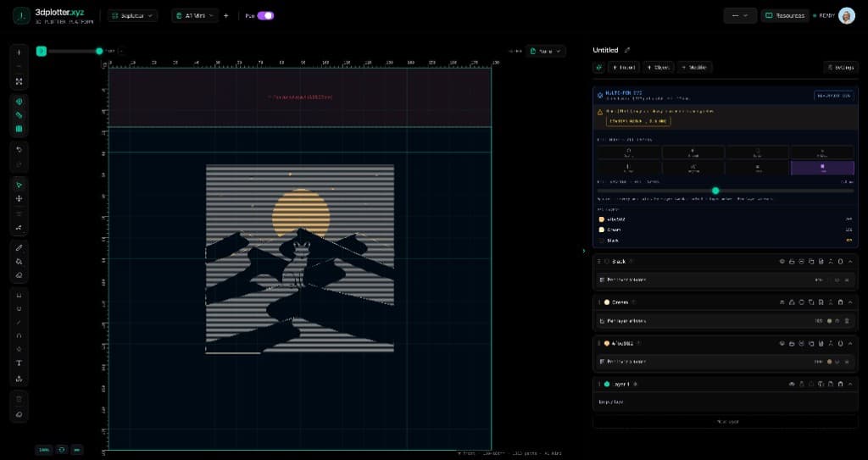Click the New layer button at panel bottom
Screen dimensions: 868x460
pos(726,422)
